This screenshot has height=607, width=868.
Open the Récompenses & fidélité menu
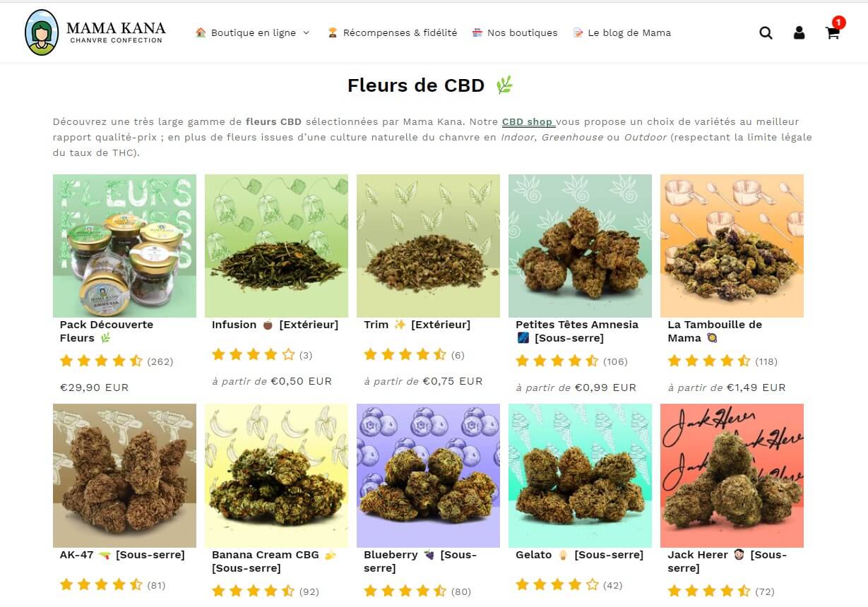tap(400, 32)
